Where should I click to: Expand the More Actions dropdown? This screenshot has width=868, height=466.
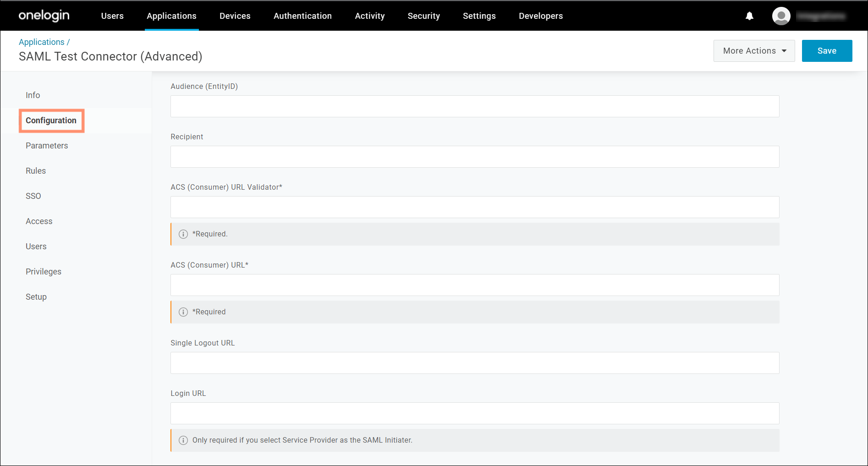754,51
